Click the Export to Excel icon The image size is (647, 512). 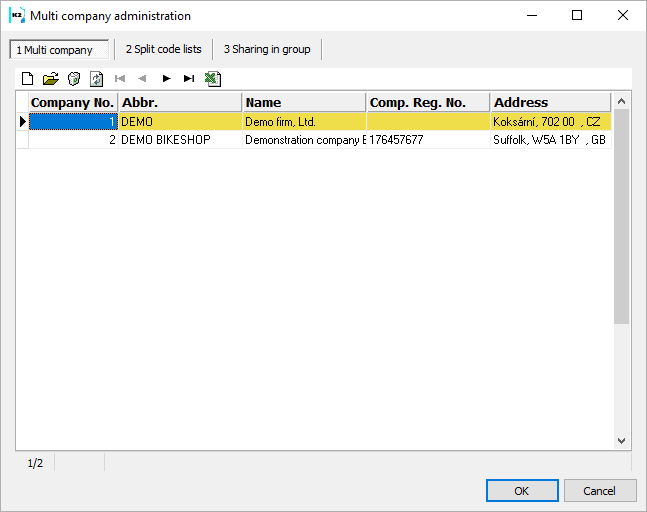click(213, 78)
